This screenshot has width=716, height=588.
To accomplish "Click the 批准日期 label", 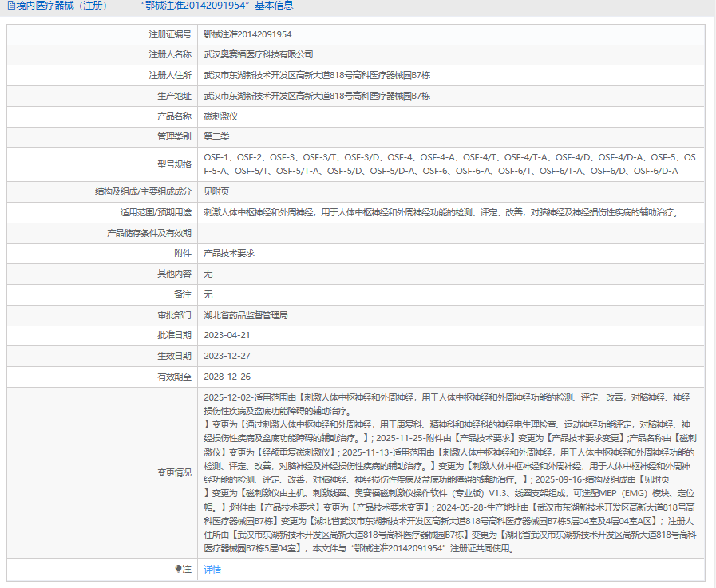I will tap(175, 335).
